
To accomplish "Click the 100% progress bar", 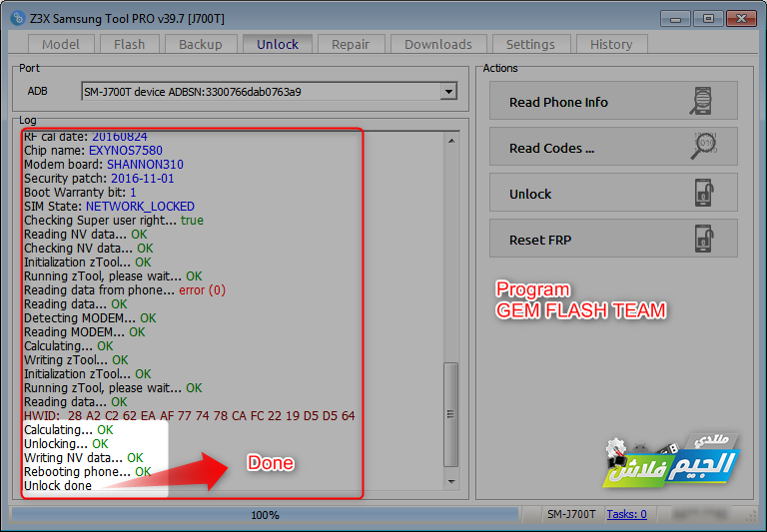I will (x=265, y=515).
